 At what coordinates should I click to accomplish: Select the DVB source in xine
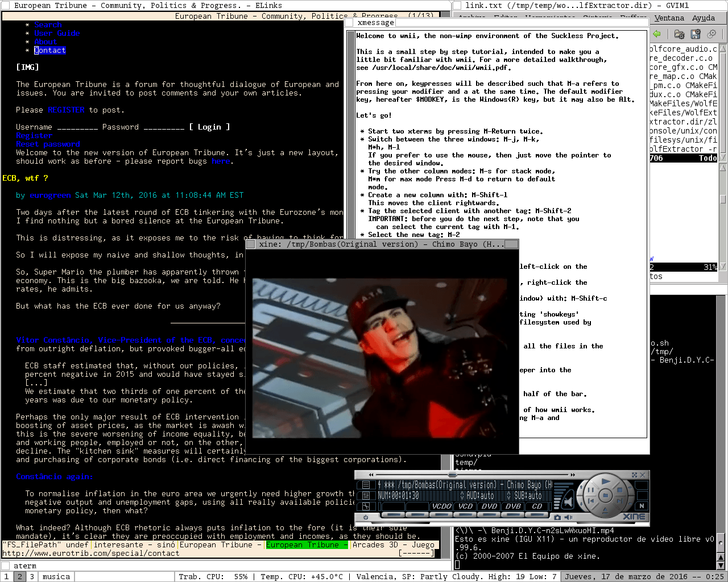(513, 506)
